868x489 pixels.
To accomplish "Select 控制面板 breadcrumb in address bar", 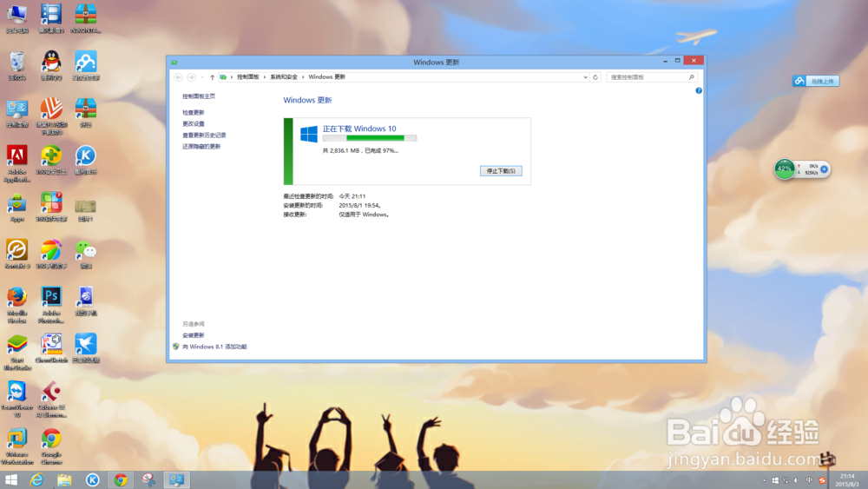I will click(248, 77).
